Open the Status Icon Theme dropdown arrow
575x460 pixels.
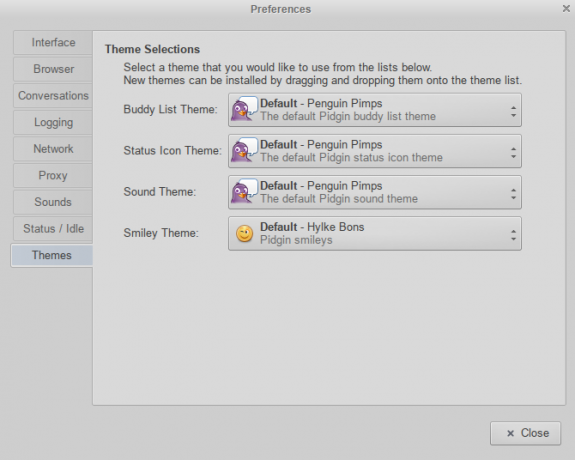tap(513, 152)
